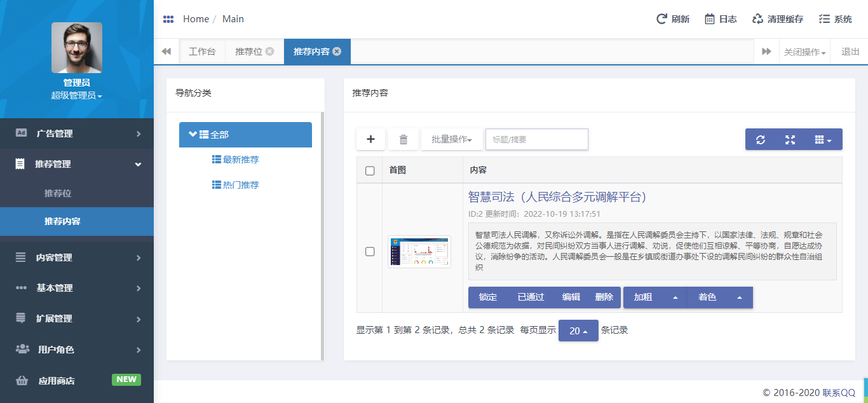The width and height of the screenshot is (868, 403).
Task: Click the trash can delete icon
Action: pyautogui.click(x=403, y=139)
